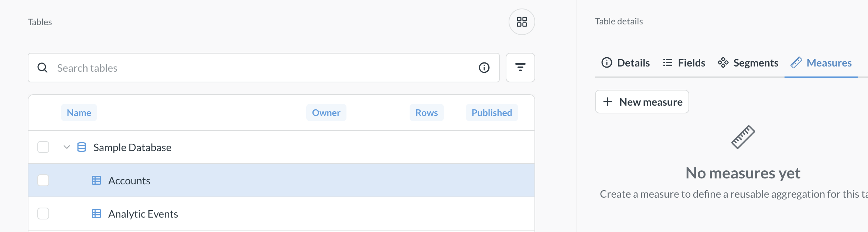The image size is (868, 232).
Task: Switch to the Details tab
Action: 625,63
